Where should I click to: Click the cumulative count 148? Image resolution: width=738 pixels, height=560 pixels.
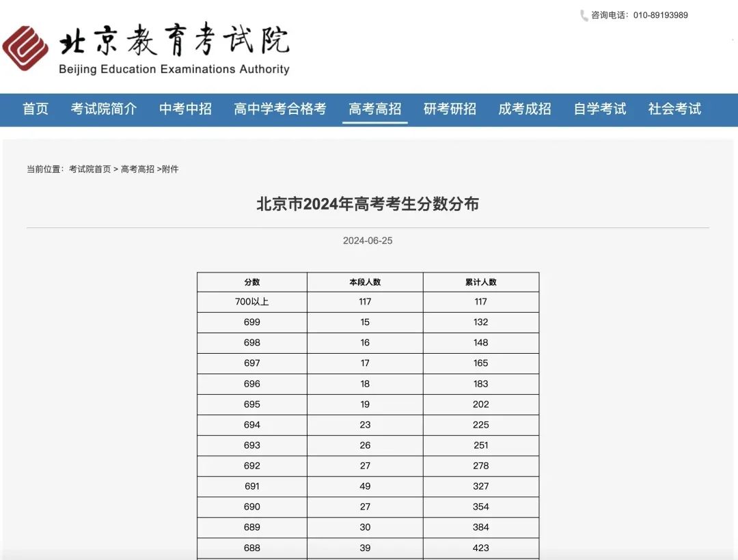480,343
